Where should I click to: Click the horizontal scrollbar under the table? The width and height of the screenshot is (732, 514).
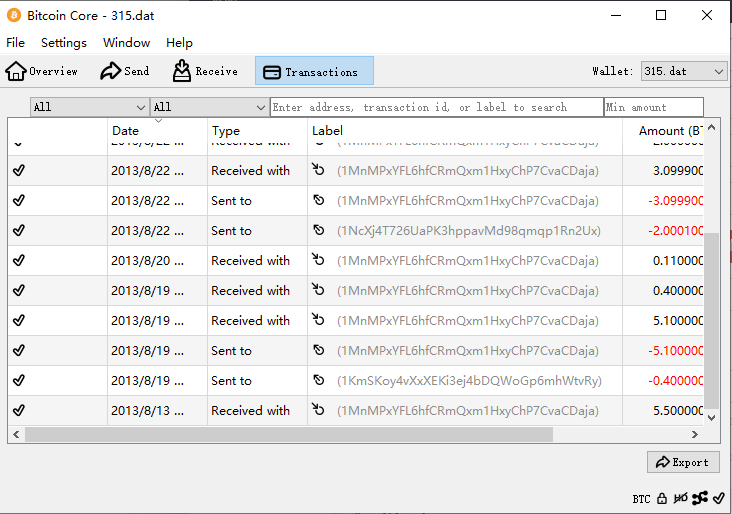tap(289, 434)
